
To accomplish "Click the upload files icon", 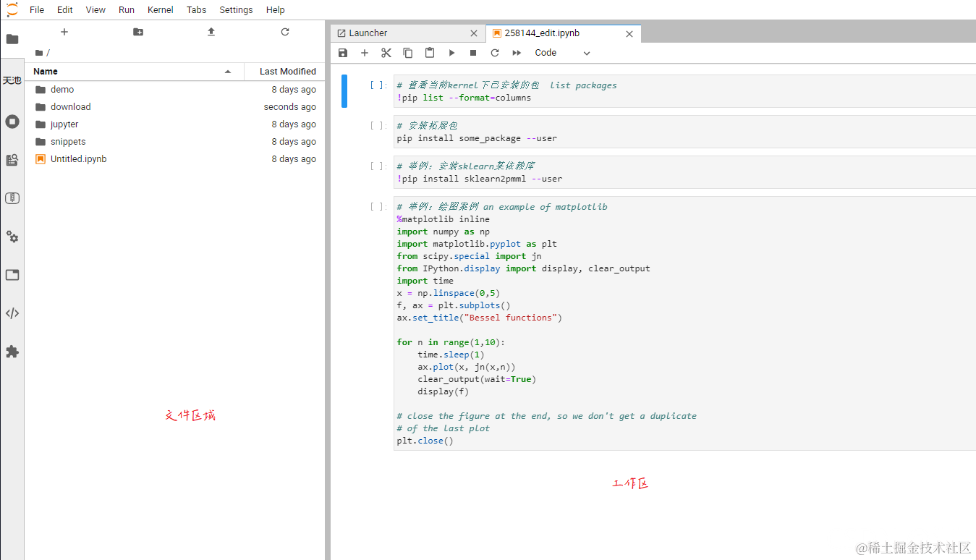I will 211,32.
